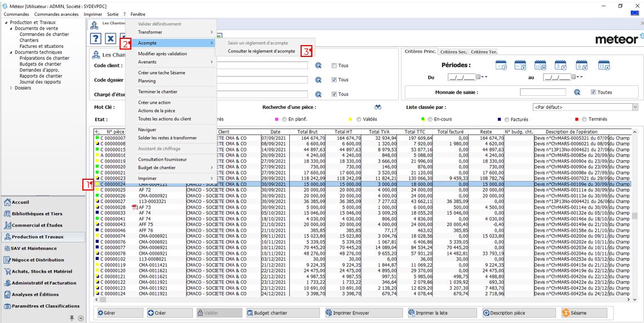Click into the Du start date field
The height and width of the screenshot is (323, 644).
click(x=462, y=77)
